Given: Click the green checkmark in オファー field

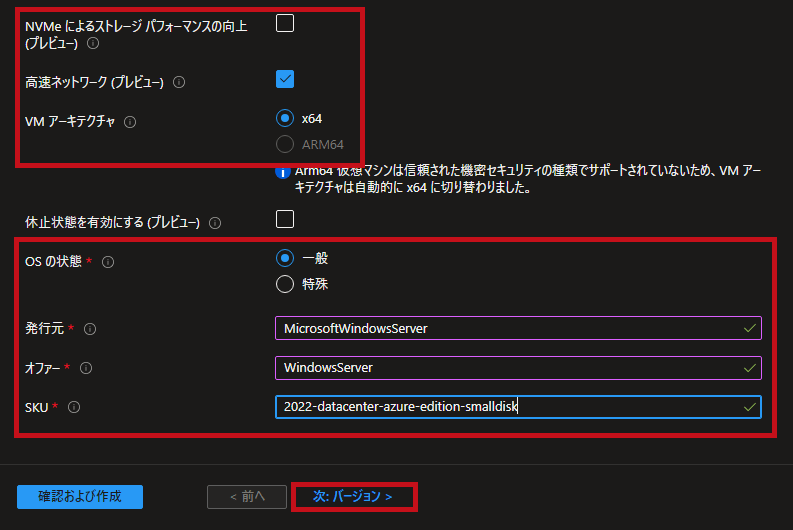Looking at the screenshot, I should click(x=750, y=368).
